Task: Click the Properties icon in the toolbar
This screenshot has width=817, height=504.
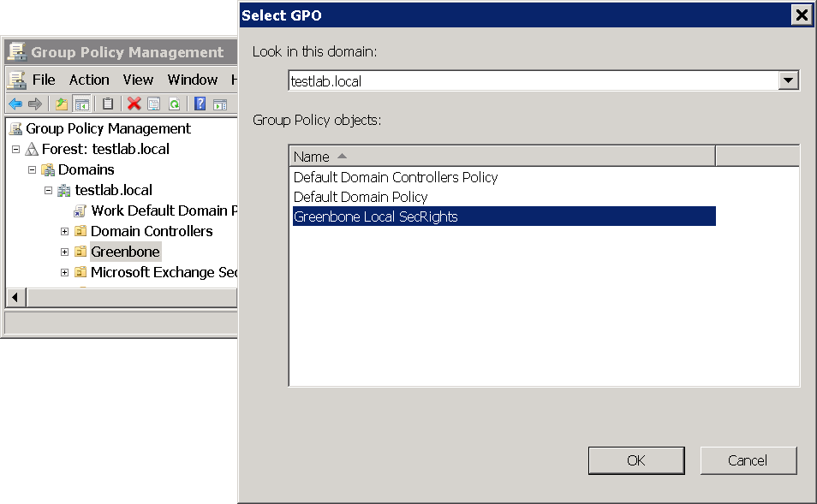Action: (x=154, y=104)
